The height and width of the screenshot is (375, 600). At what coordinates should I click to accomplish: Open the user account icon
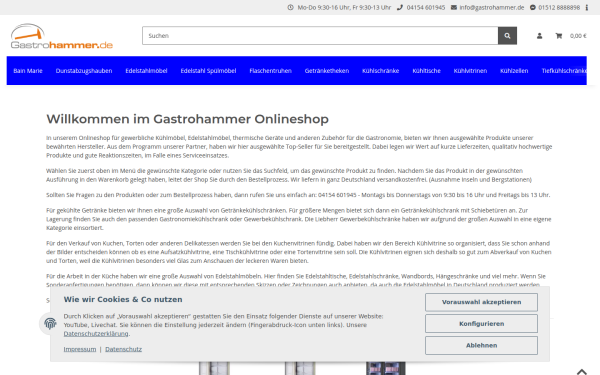[540, 36]
